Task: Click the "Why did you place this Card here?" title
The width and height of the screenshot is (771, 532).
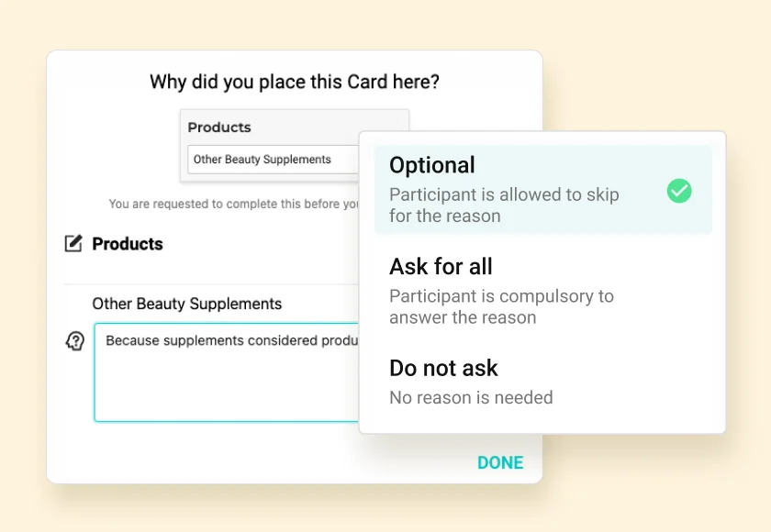Action: pyautogui.click(x=295, y=82)
